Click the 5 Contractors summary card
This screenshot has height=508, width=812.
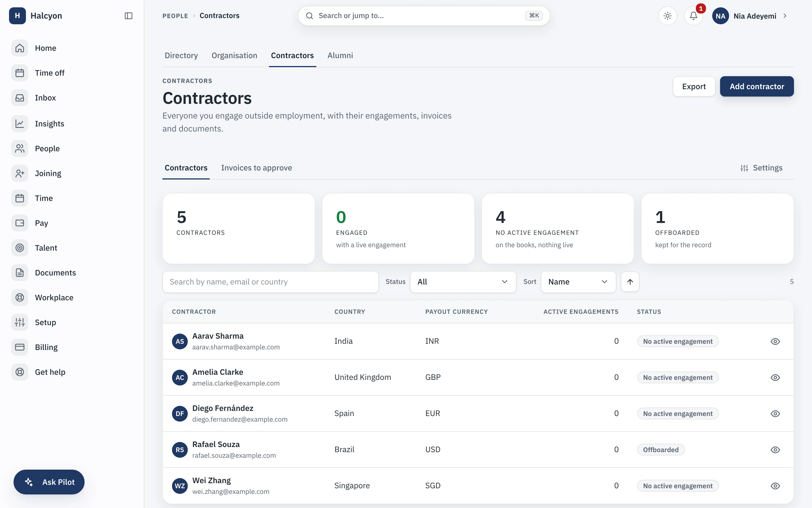click(x=239, y=229)
